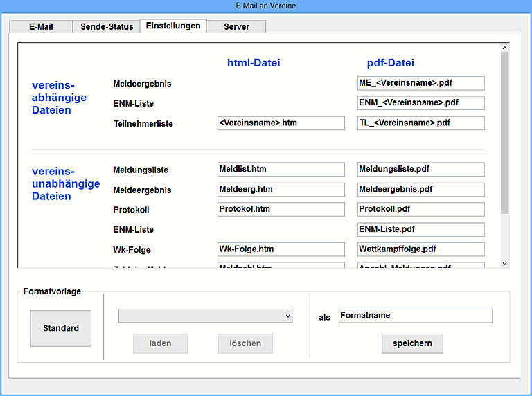The width and height of the screenshot is (532, 396).
Task: Click the <Vereinsname>.htm field
Action: 281,123
